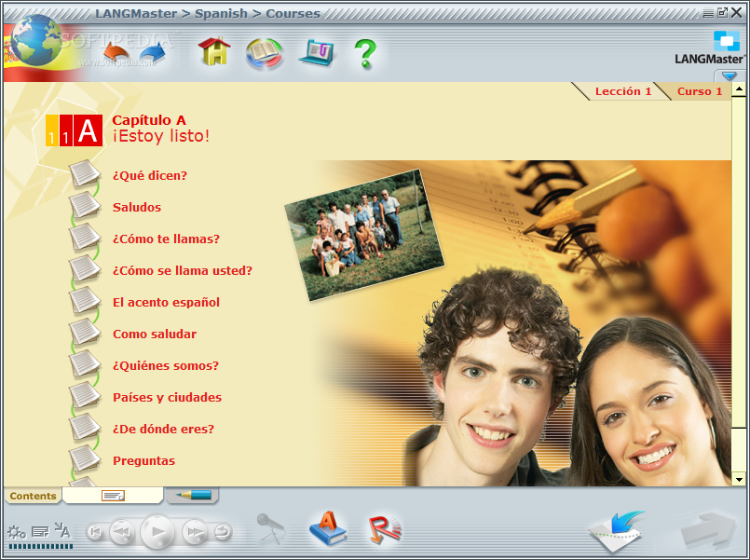Click the blue arrow page import icon
This screenshot has height=560, width=750.
pyautogui.click(x=617, y=531)
